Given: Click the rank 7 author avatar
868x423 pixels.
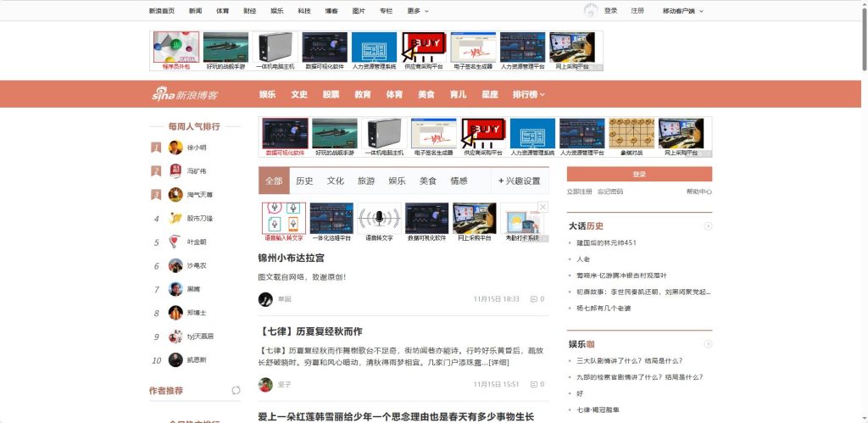Looking at the screenshot, I should (x=175, y=289).
